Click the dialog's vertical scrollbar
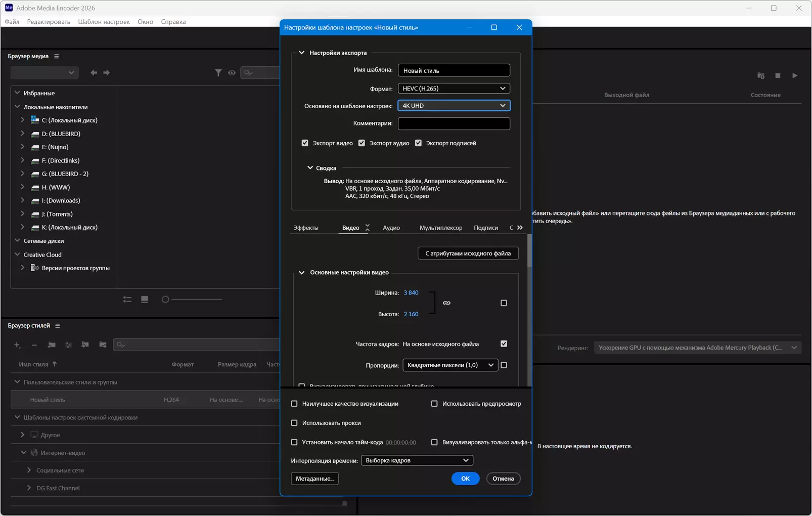812x516 pixels. (529, 250)
